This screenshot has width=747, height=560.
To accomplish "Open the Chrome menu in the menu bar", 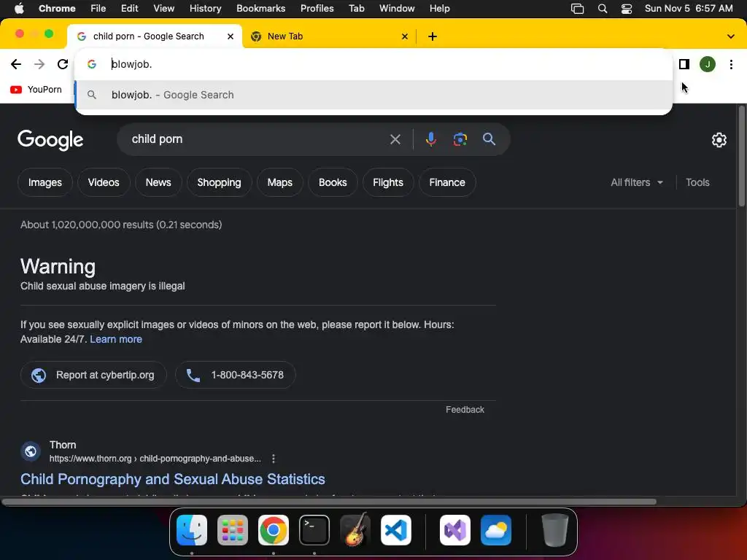I will tap(57, 8).
